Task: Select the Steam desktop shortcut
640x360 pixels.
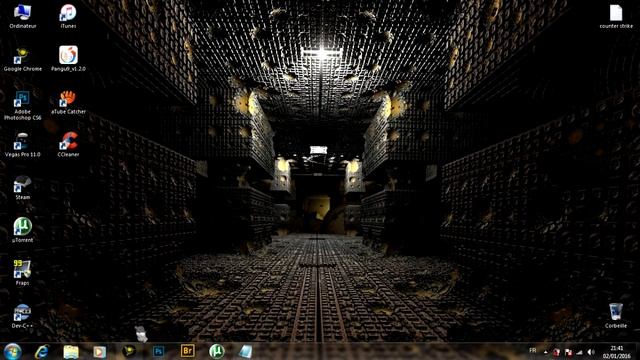Action: 22,188
